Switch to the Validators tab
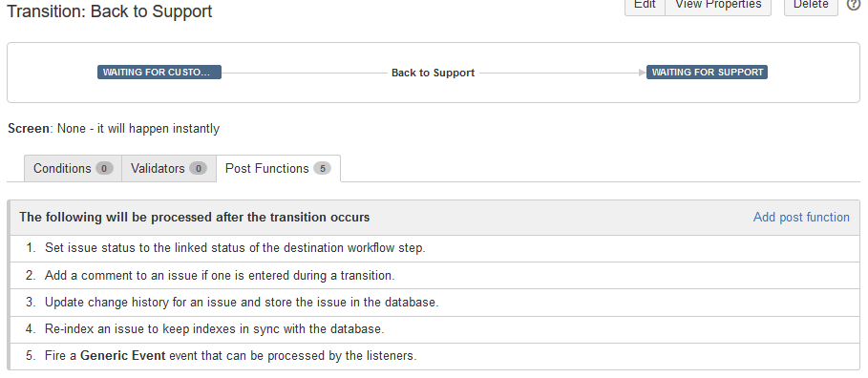868x378 pixels. click(168, 168)
